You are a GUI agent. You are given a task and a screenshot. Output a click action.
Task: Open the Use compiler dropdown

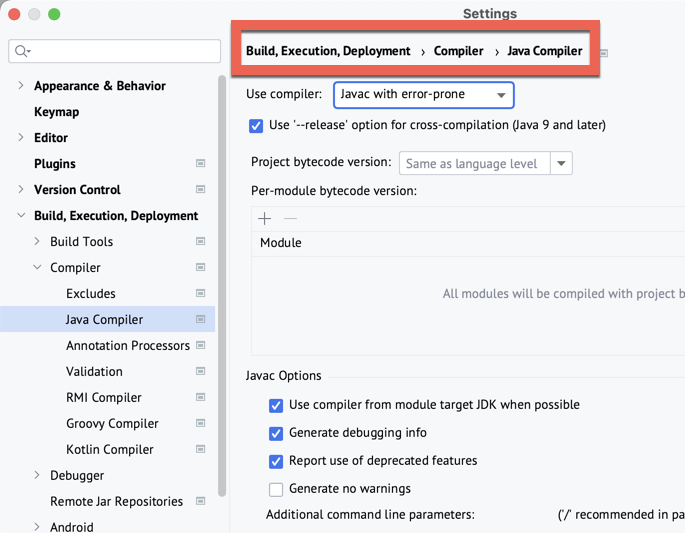click(423, 95)
